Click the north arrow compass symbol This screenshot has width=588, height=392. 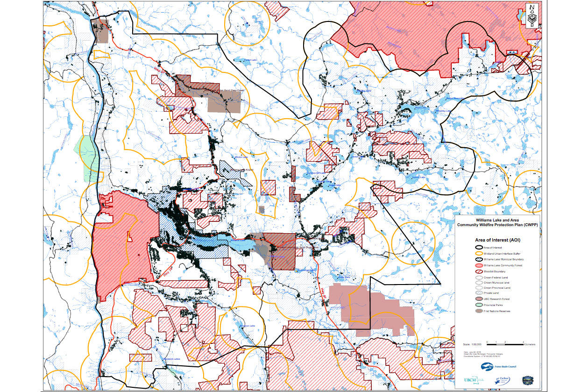tap(533, 16)
